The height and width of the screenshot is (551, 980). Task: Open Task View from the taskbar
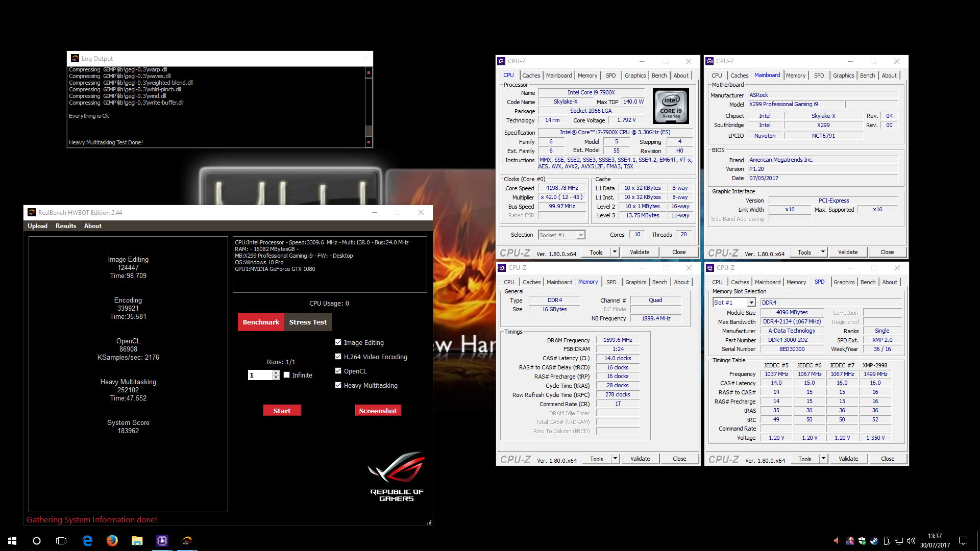pos(61,541)
